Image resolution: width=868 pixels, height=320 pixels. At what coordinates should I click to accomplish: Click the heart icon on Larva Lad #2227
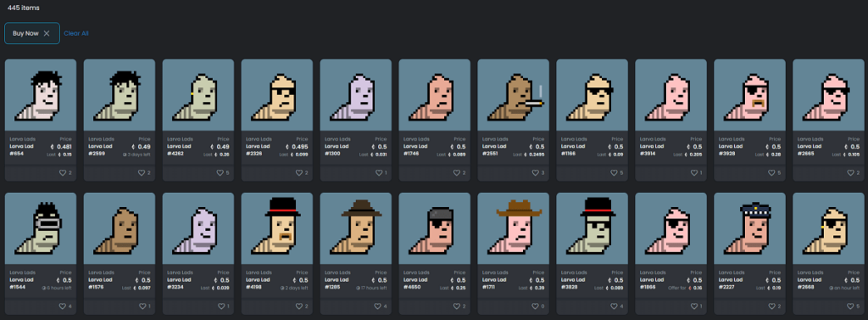(x=771, y=306)
